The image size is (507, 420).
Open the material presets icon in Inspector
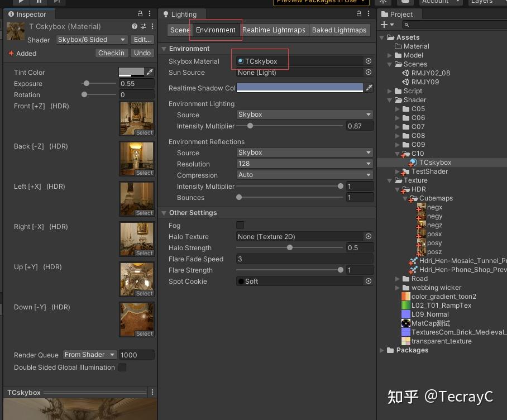pos(144,26)
